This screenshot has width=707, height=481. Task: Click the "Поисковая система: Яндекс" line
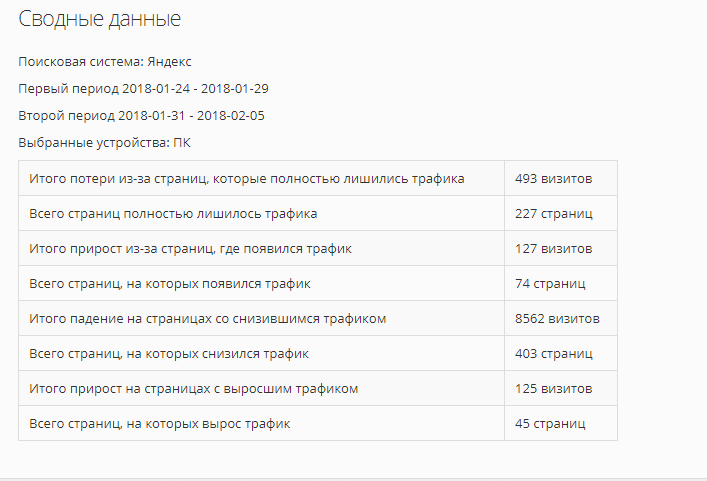pyautogui.click(x=111, y=62)
